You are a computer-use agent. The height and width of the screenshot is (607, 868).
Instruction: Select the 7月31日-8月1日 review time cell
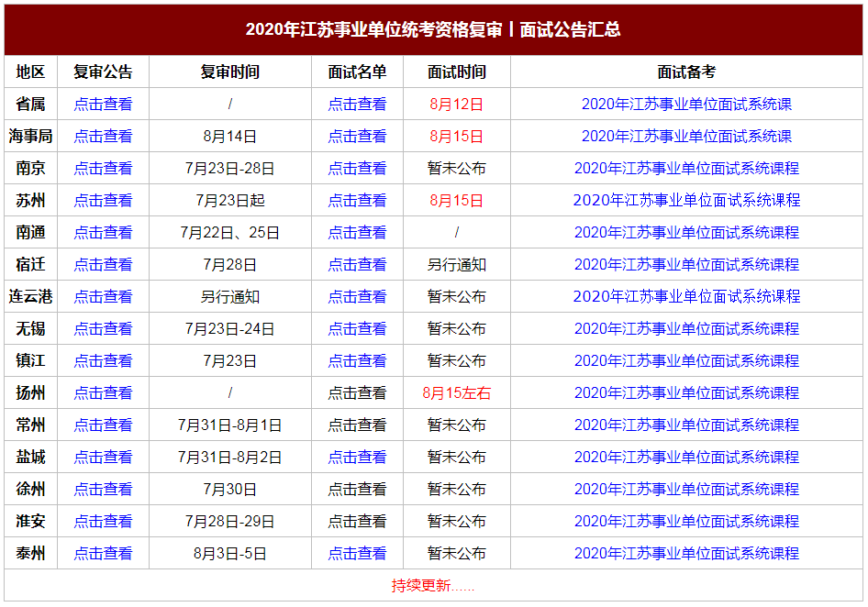click(229, 425)
